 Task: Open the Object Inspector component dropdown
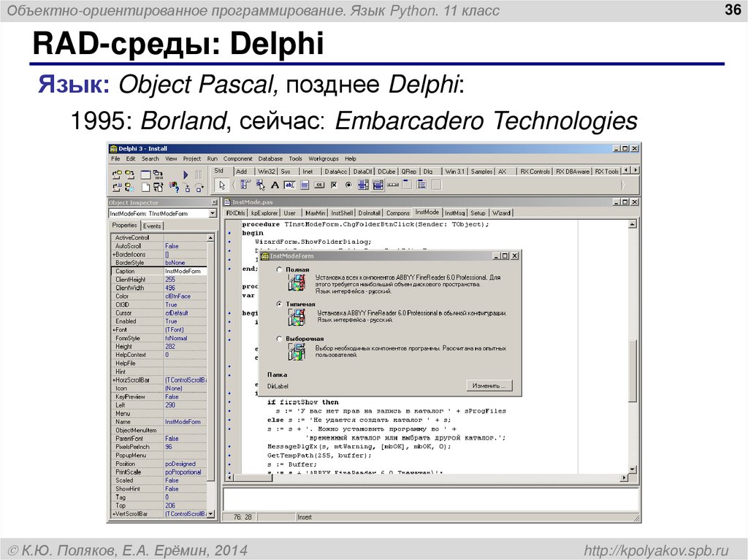(213, 214)
